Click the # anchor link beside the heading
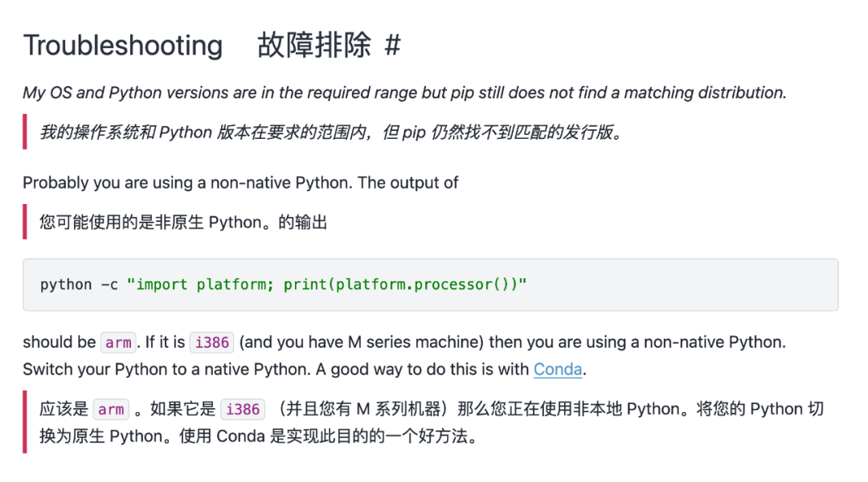868x482 pixels. point(392,46)
